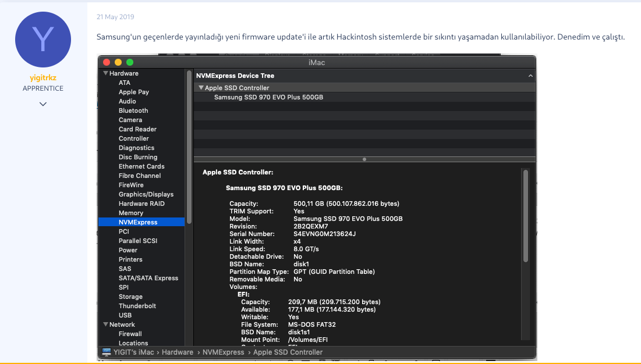This screenshot has width=641, height=364.
Task: Click the green maximize window button
Action: [130, 62]
